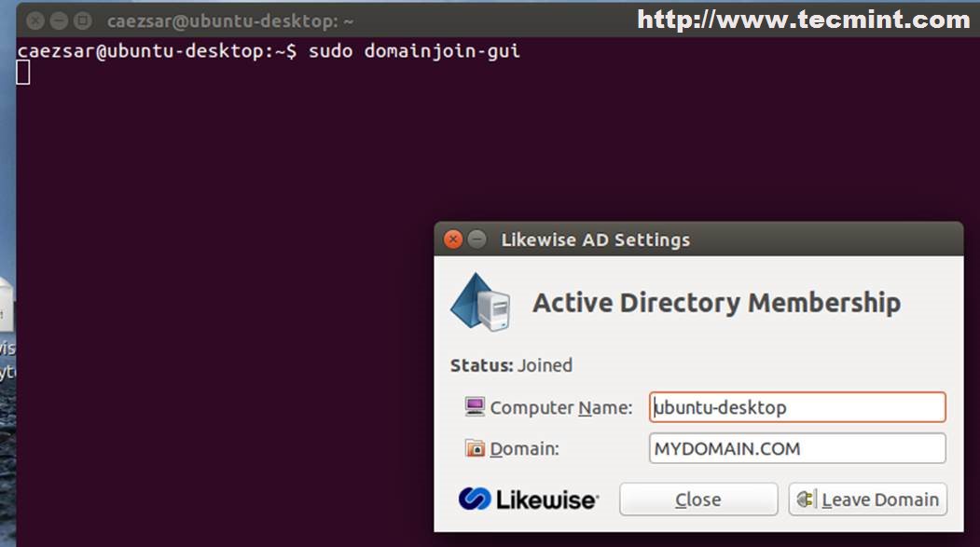The width and height of the screenshot is (980, 547).
Task: Click the 'Active Directory Membership' heading
Action: point(716,303)
